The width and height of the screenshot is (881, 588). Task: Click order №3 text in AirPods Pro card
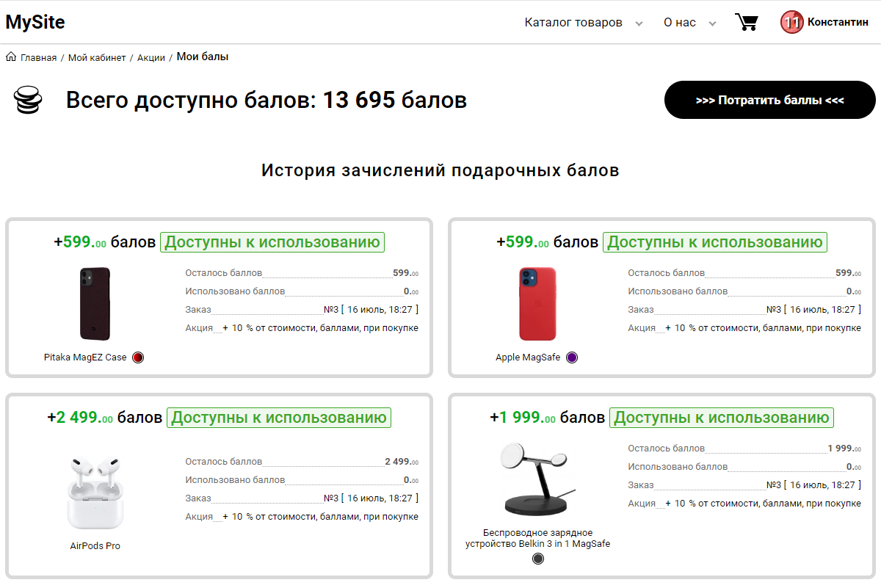[371, 498]
